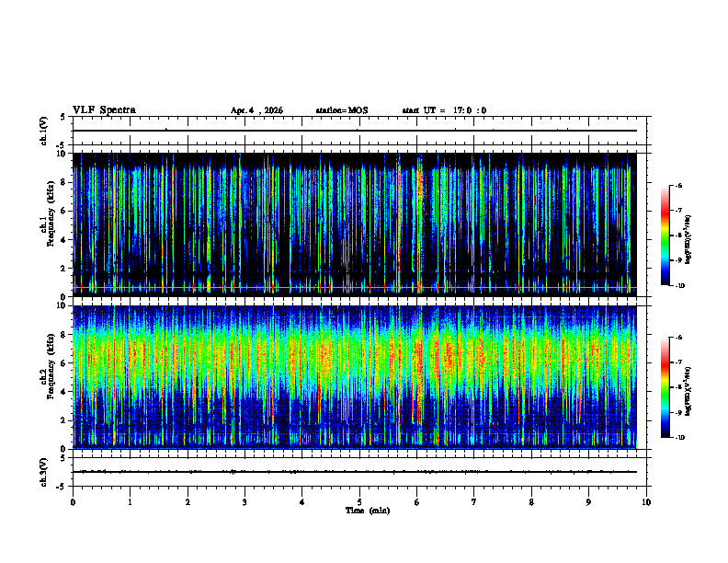The height and width of the screenshot is (563, 728).
Task: Click the 8 kHz tick label of ch.1 frequency axis
Action: point(64,182)
